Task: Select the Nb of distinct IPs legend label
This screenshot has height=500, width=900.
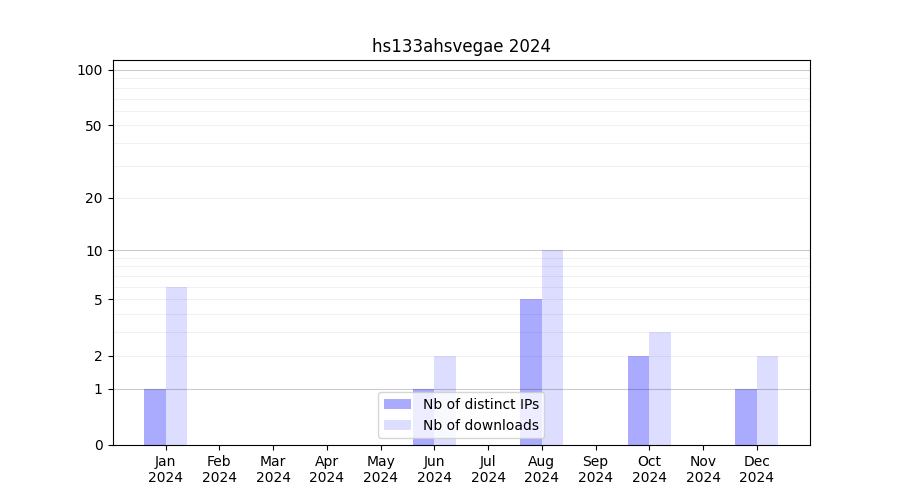Action: coord(480,404)
